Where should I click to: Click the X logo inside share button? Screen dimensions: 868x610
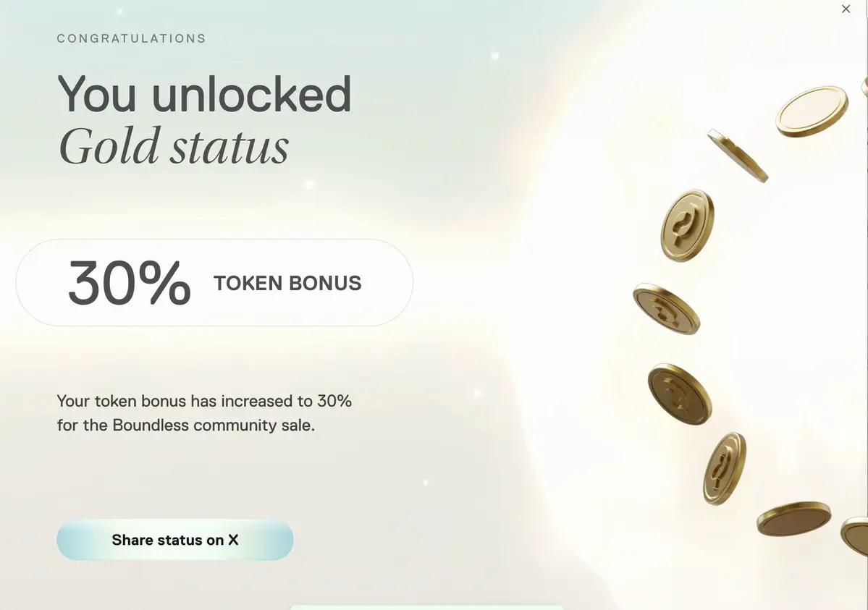pos(233,540)
